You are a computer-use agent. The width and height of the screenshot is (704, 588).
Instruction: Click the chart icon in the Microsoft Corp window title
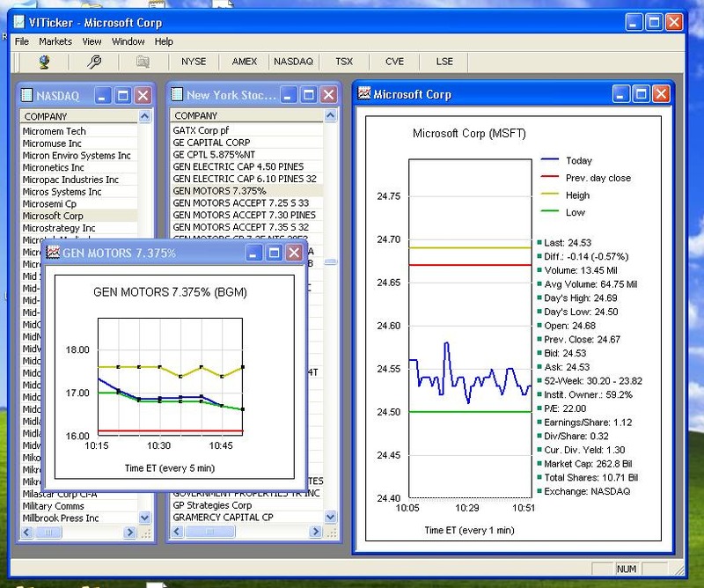pos(364,93)
